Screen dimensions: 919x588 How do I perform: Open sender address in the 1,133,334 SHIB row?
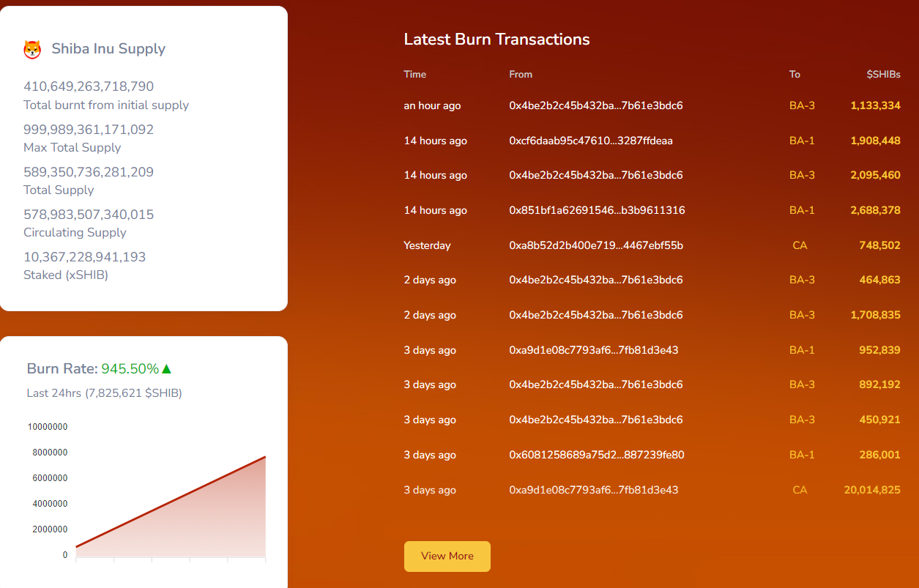pyautogui.click(x=596, y=105)
